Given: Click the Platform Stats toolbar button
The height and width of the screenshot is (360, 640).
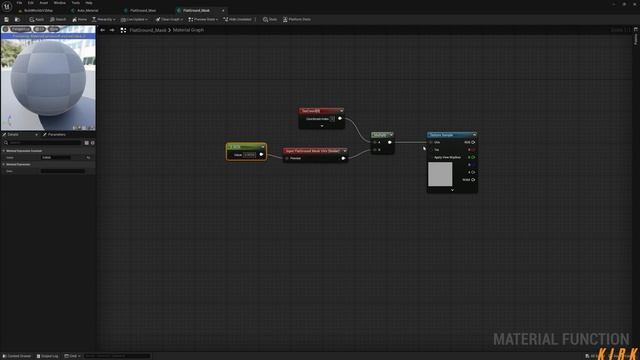Looking at the screenshot, I should [297, 20].
